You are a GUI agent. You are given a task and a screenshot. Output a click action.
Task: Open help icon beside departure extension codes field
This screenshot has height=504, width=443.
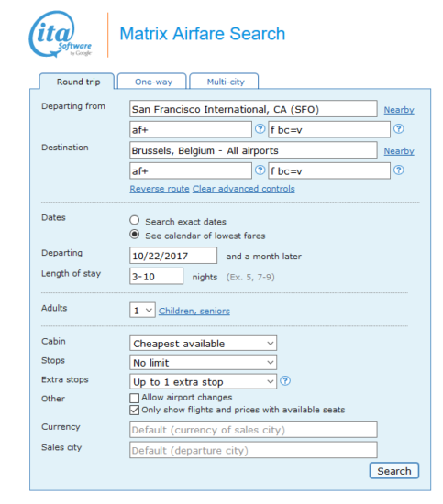[x=399, y=129]
